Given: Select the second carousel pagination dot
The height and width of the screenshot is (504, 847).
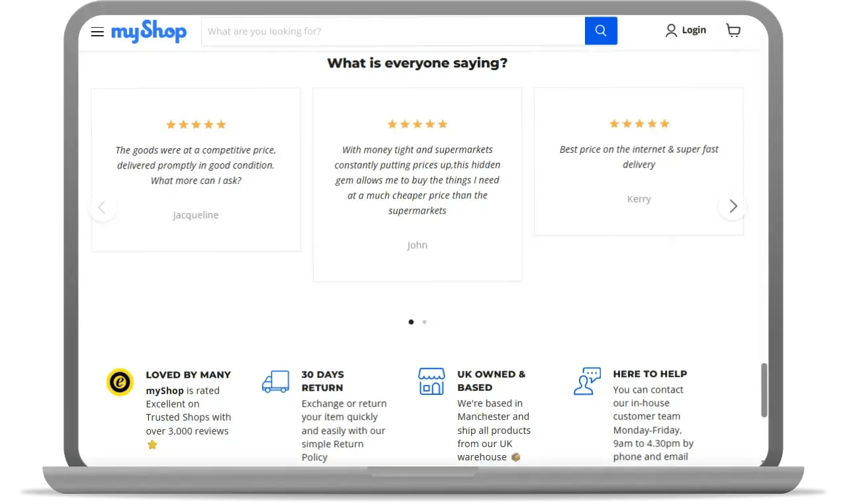Looking at the screenshot, I should 424,322.
